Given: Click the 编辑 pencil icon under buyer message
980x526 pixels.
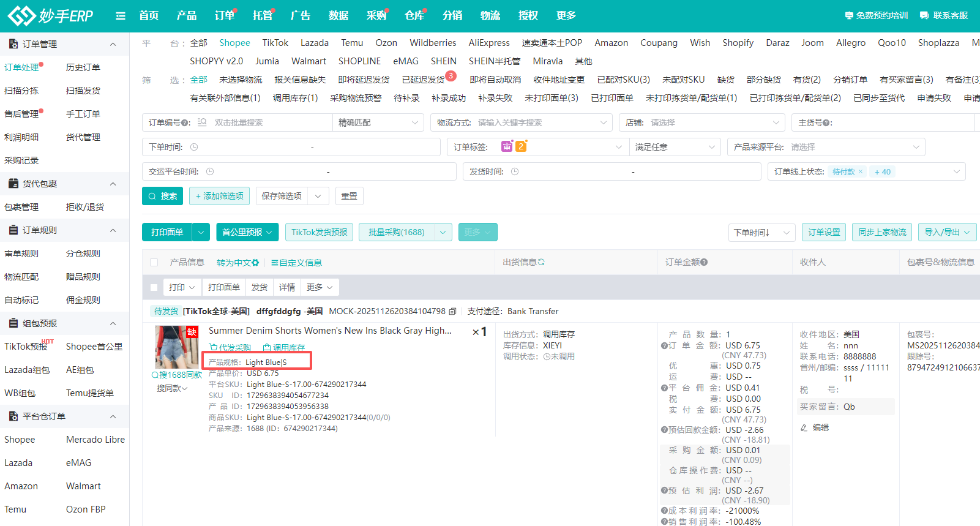Looking at the screenshot, I should (x=804, y=427).
